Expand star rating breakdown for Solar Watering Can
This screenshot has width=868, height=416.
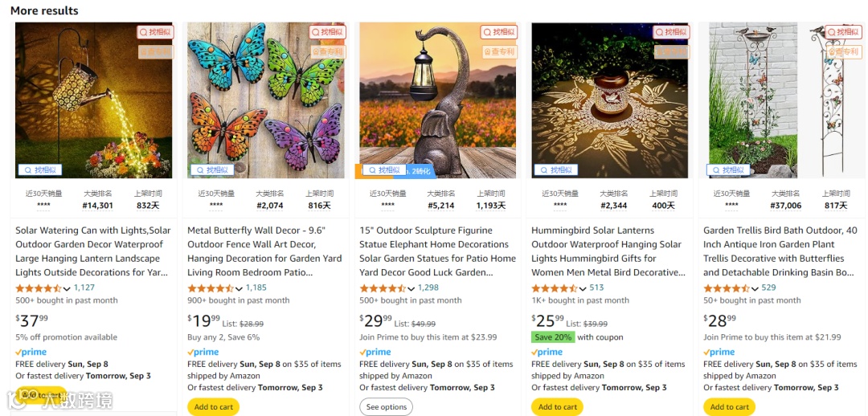tap(68, 288)
